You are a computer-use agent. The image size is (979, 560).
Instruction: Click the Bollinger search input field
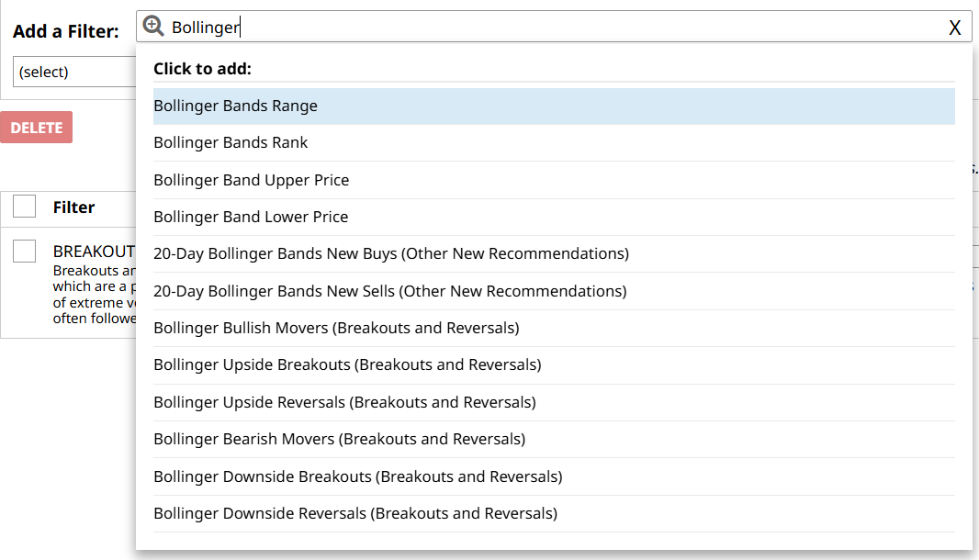click(551, 28)
